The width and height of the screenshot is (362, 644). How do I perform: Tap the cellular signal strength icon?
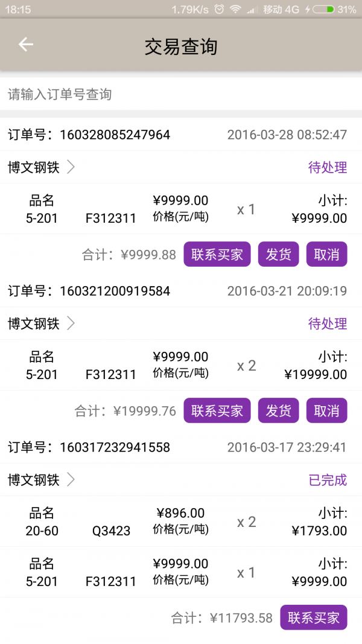(x=252, y=10)
